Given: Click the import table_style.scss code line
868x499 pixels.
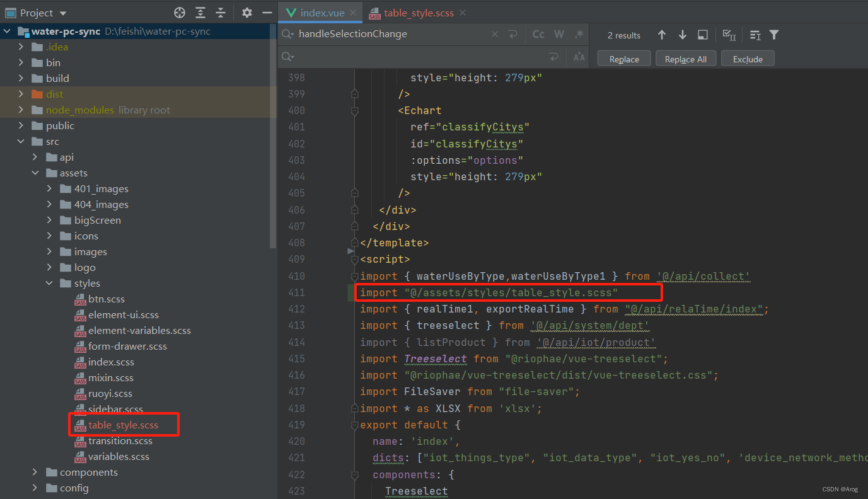Looking at the screenshot, I should click(489, 292).
